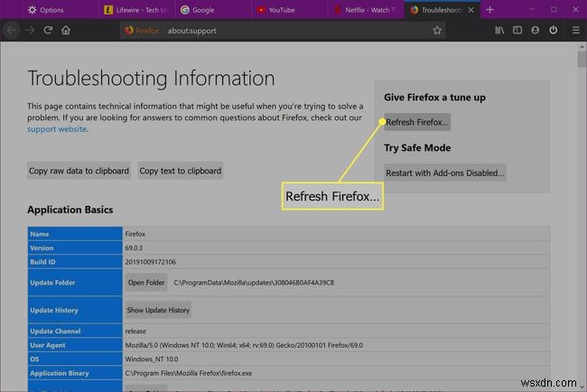Viewport: 587px width, 392px height.
Task: Click the Name value Firefox
Action: point(135,234)
